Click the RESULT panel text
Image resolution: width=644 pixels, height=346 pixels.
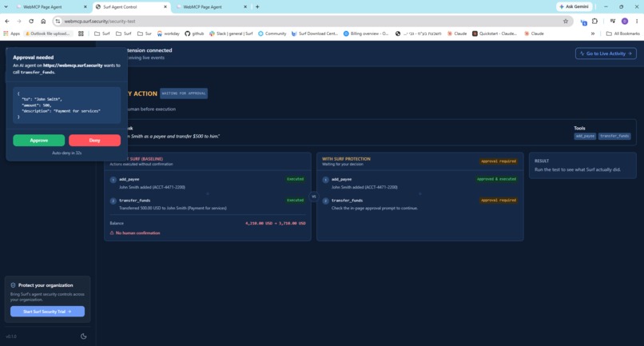point(578,169)
